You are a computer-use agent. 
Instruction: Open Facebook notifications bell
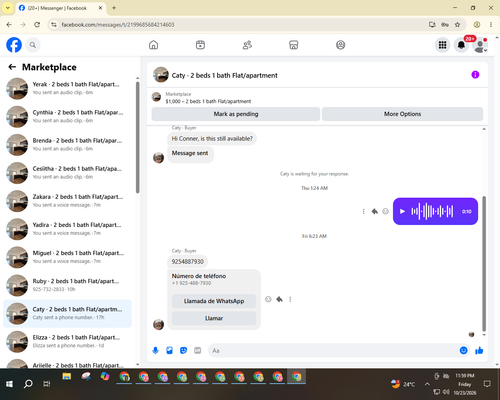pyautogui.click(x=461, y=45)
